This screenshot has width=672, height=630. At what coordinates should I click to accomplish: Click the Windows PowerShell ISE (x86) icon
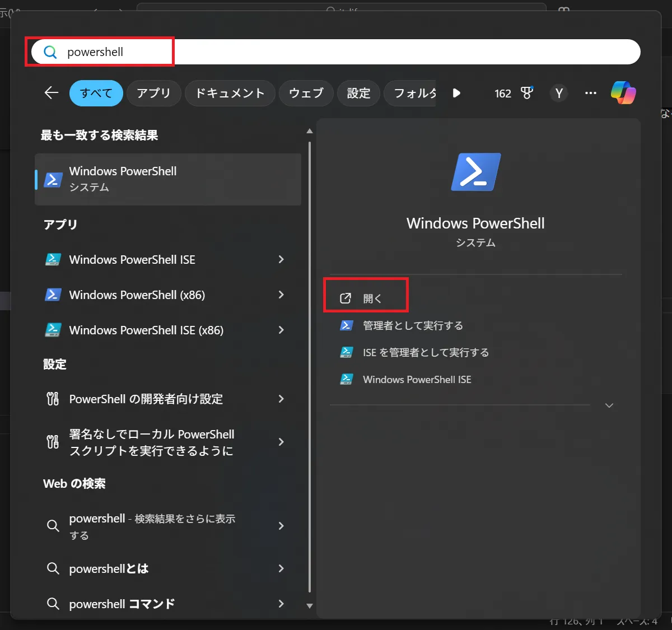pyautogui.click(x=53, y=330)
